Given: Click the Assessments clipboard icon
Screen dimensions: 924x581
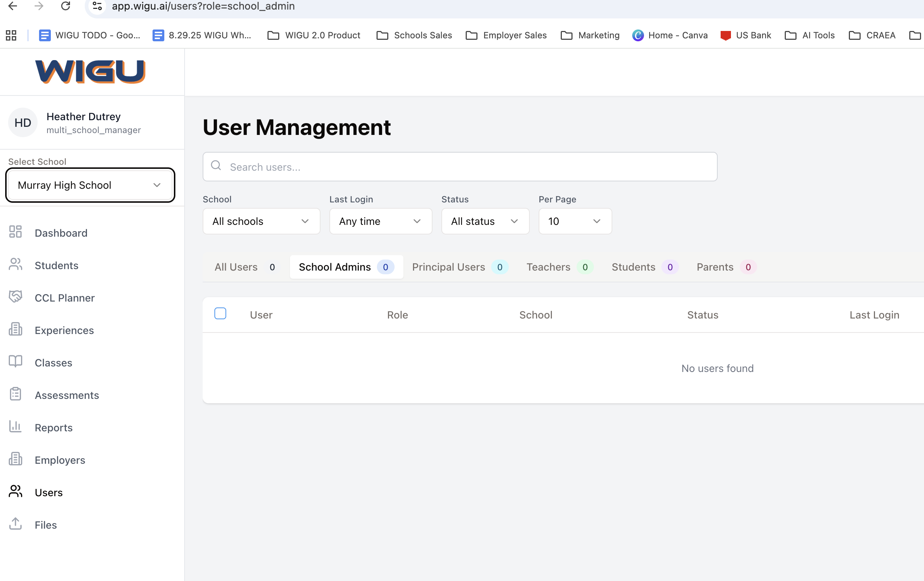Looking at the screenshot, I should pos(15,395).
